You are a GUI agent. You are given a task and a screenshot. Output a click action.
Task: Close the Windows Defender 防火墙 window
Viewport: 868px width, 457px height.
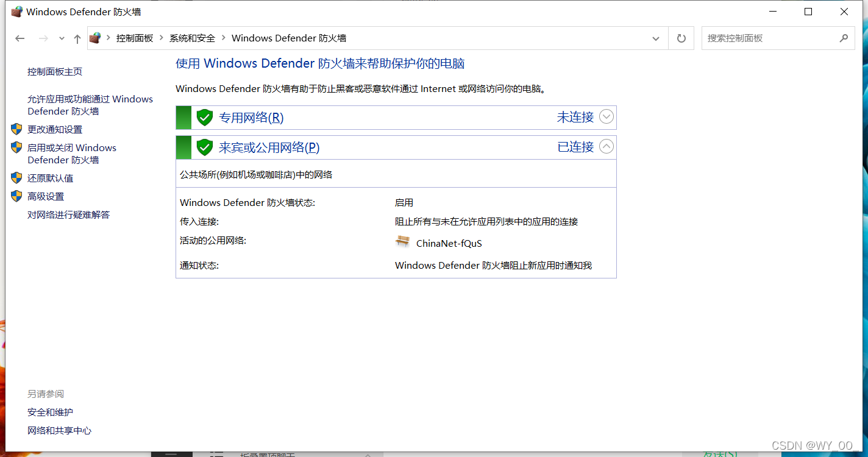coord(844,12)
